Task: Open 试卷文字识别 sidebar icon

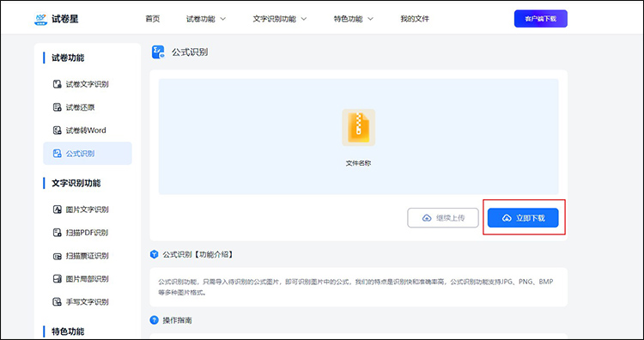Action: coord(57,84)
